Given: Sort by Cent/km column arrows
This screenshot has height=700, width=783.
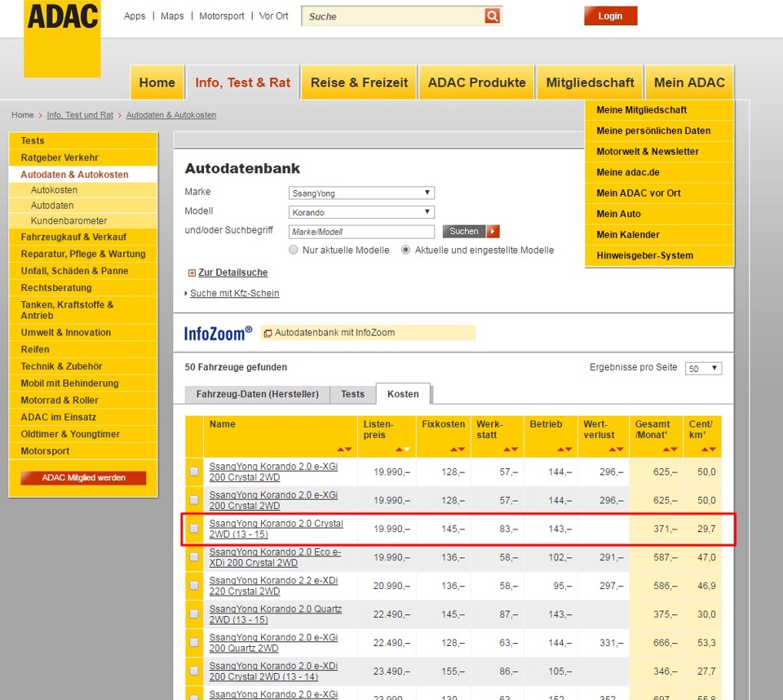Looking at the screenshot, I should click(x=709, y=450).
